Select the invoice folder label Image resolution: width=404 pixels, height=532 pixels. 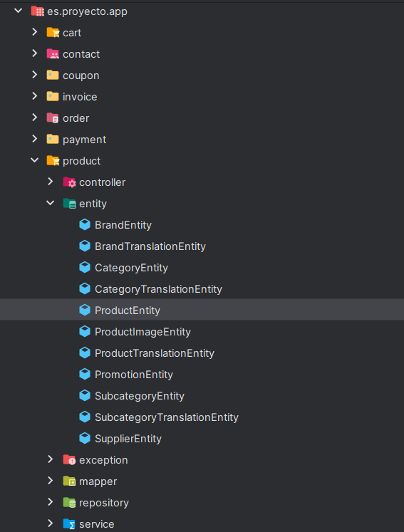click(x=80, y=97)
